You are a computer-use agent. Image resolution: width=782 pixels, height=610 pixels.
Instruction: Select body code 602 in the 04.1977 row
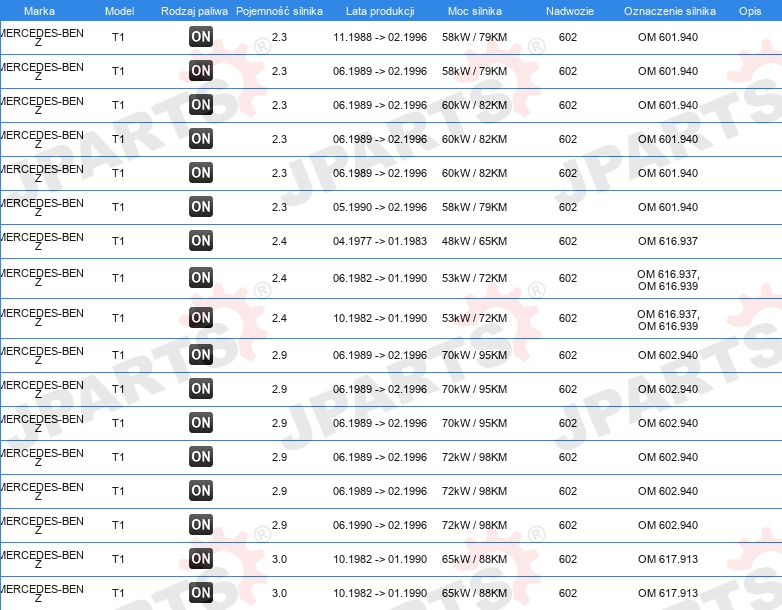point(568,241)
